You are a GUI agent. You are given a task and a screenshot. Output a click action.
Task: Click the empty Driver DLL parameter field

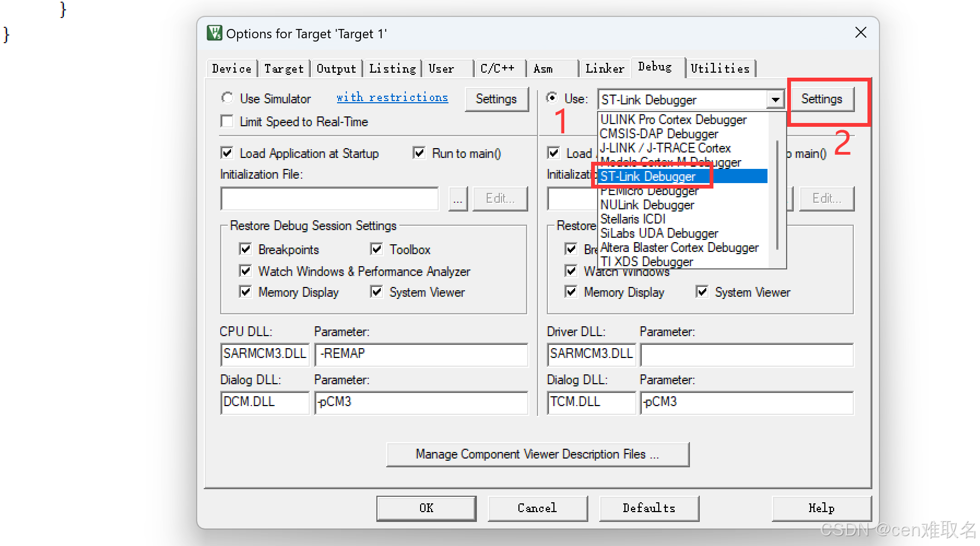747,354
